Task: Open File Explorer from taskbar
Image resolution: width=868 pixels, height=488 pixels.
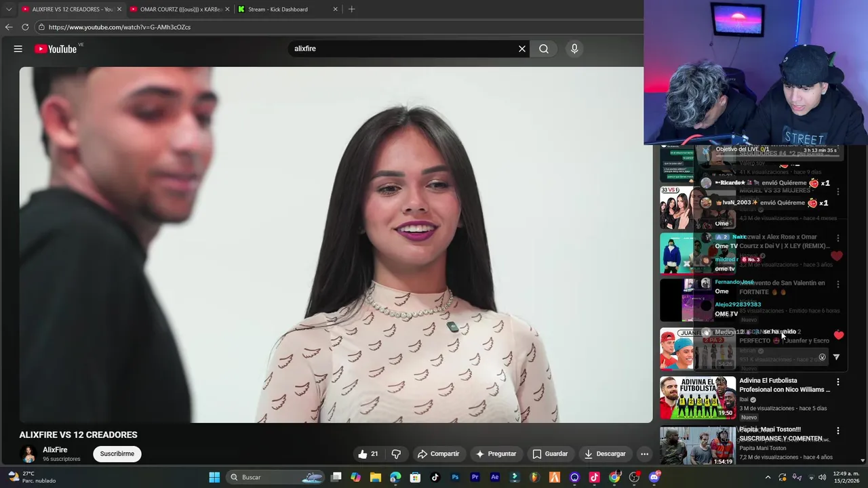Action: (x=376, y=477)
